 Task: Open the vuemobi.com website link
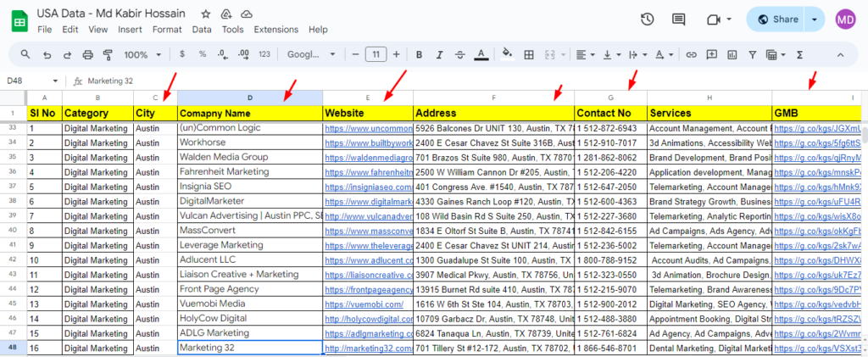[x=364, y=304]
